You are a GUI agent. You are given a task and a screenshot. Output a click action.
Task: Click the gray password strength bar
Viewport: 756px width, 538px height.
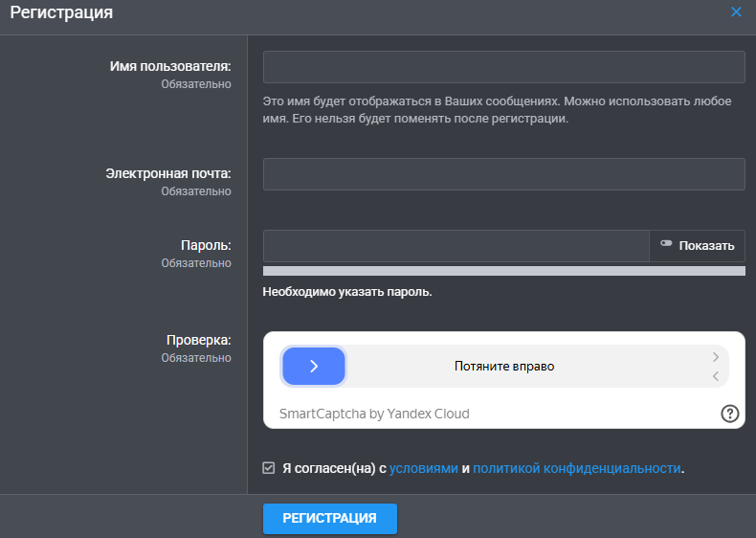503,271
